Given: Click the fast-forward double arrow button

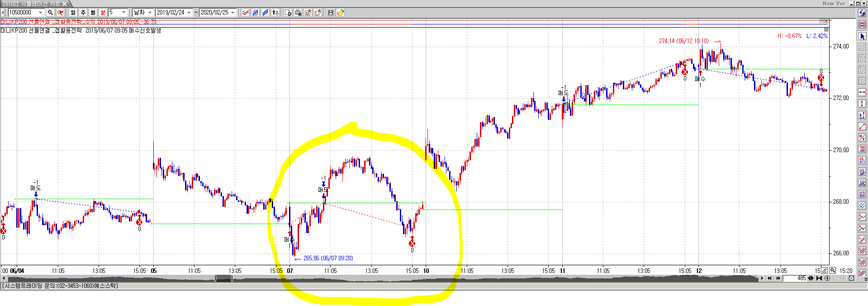Looking at the screenshot, I should (x=778, y=278).
